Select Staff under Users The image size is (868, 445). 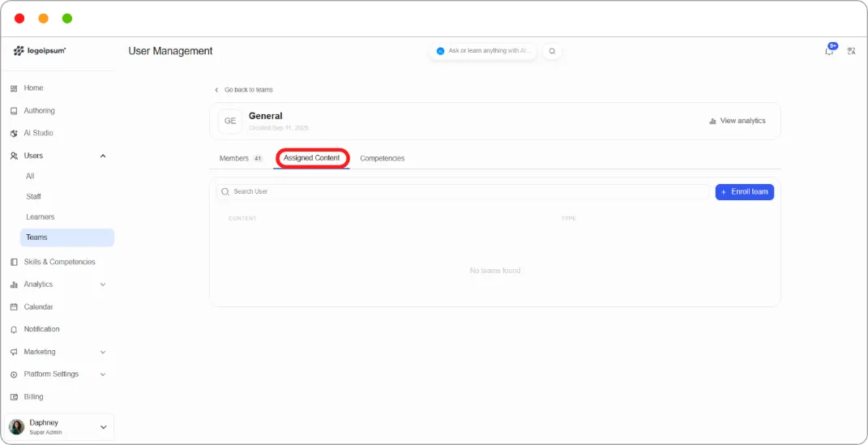click(33, 196)
